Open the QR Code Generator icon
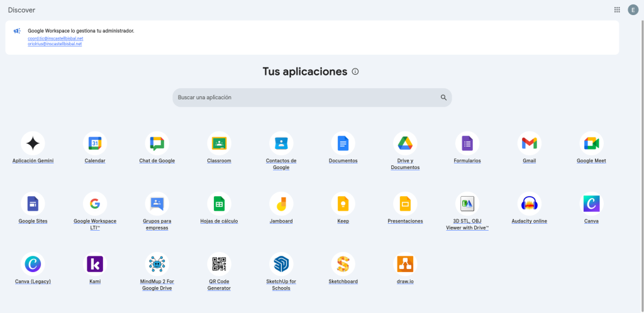Screen dimensions: 644x313 [219, 264]
